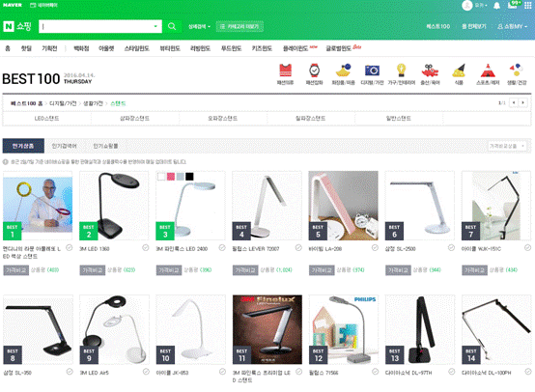Image resolution: width=535 pixels, height=392 pixels.
Task: Expand the search box dropdown arrow
Action: pos(155,26)
